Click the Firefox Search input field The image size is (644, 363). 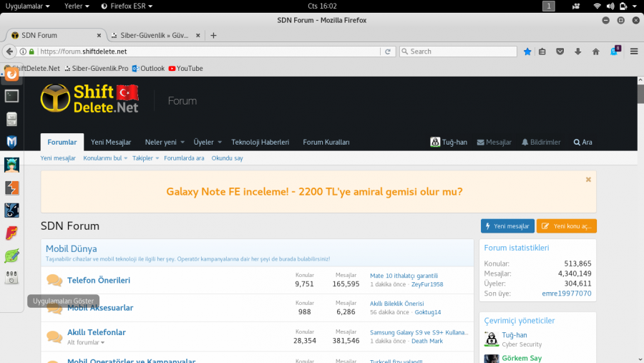click(458, 52)
